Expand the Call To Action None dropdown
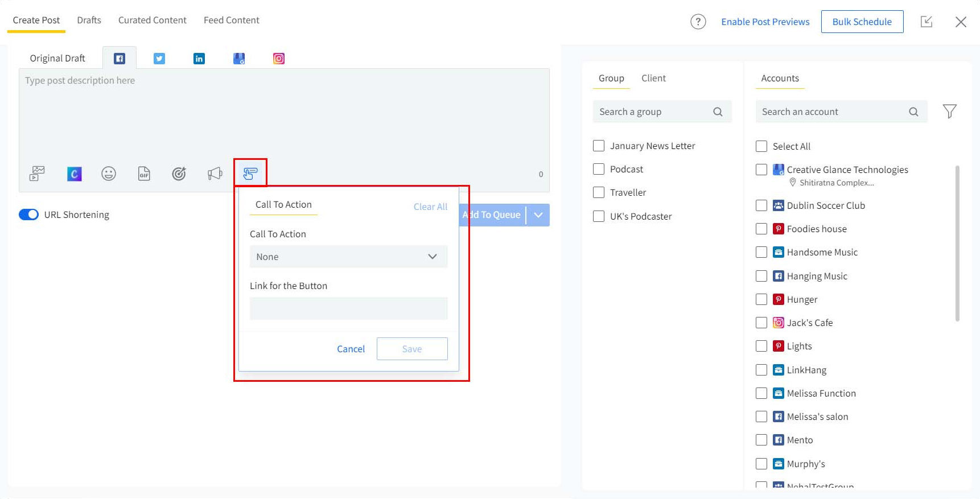Image resolution: width=980 pixels, height=499 pixels. [x=348, y=257]
